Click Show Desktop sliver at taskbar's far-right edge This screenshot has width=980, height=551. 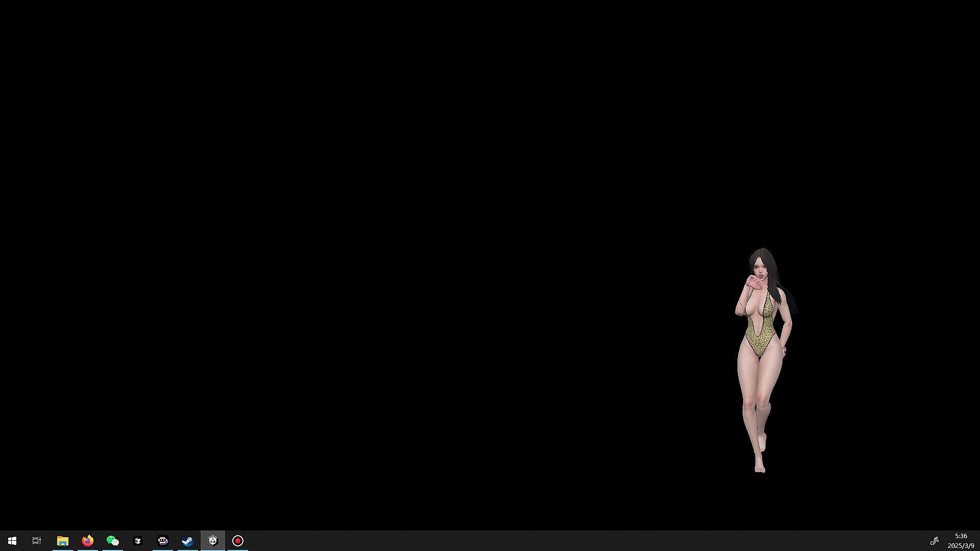pos(978,541)
